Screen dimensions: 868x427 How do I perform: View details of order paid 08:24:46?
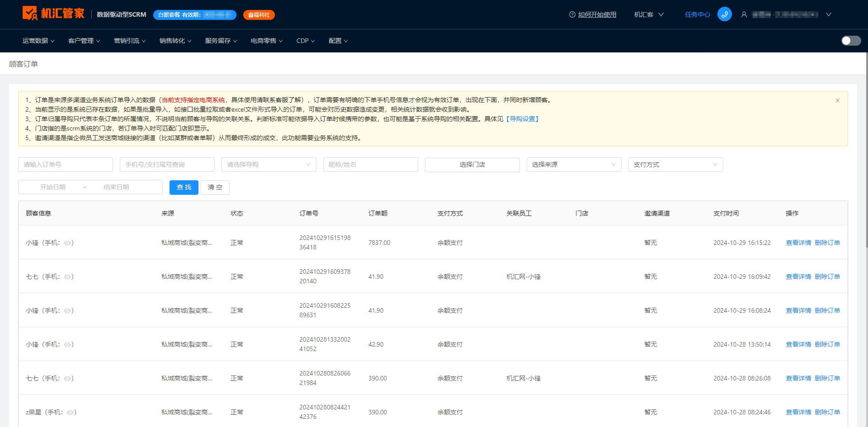(x=798, y=412)
